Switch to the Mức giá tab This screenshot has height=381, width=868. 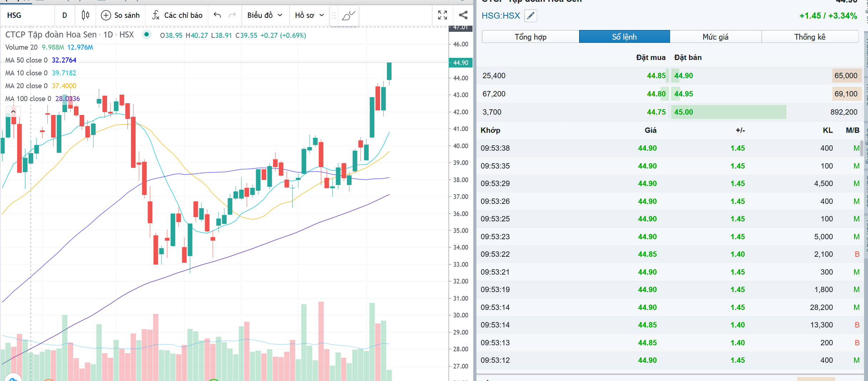tap(715, 37)
